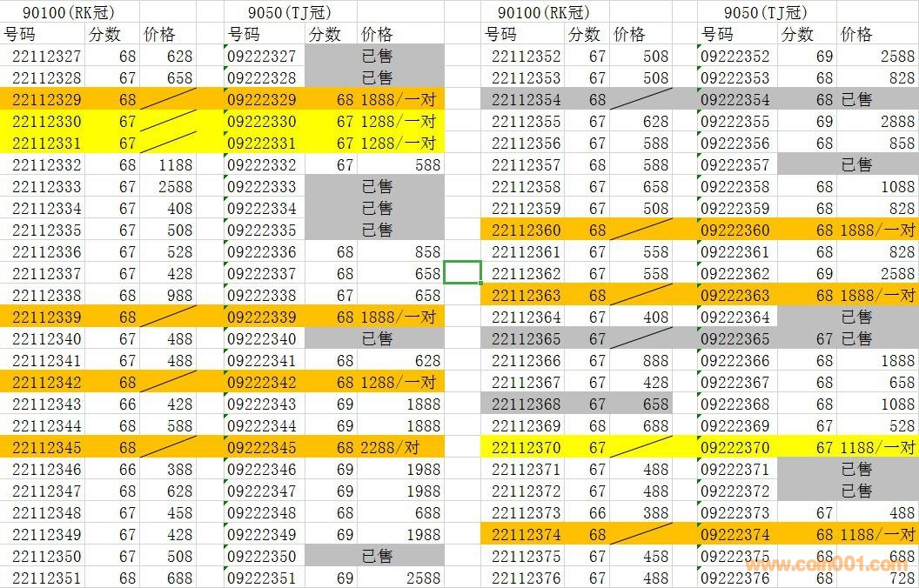Select the 已售 cell beside 09222357
Viewport: 919px width, 588px height.
tap(856, 164)
